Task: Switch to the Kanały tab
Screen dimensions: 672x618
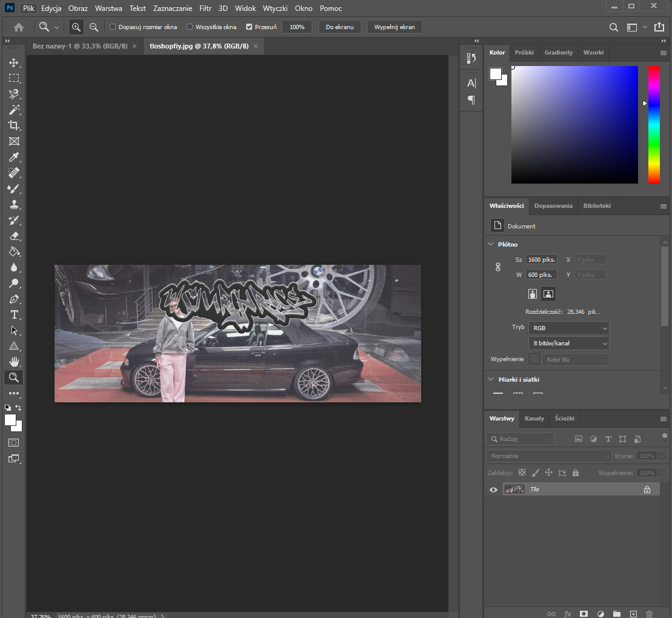Action: tap(534, 418)
